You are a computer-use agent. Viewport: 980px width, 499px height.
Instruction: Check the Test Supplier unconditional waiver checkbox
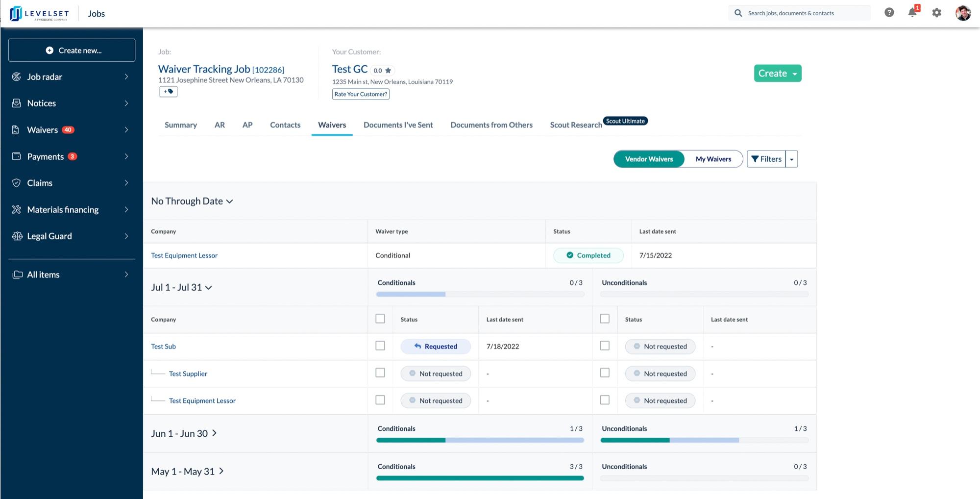pos(605,373)
